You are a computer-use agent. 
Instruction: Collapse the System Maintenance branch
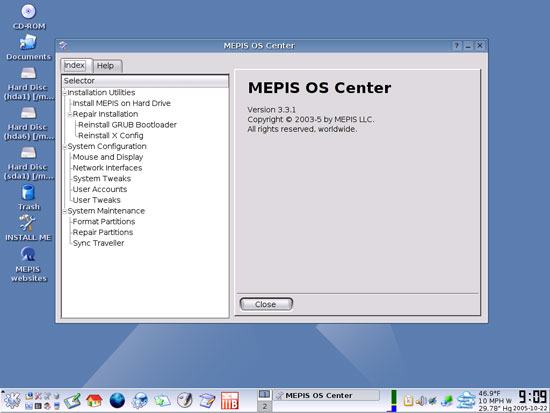pos(65,211)
